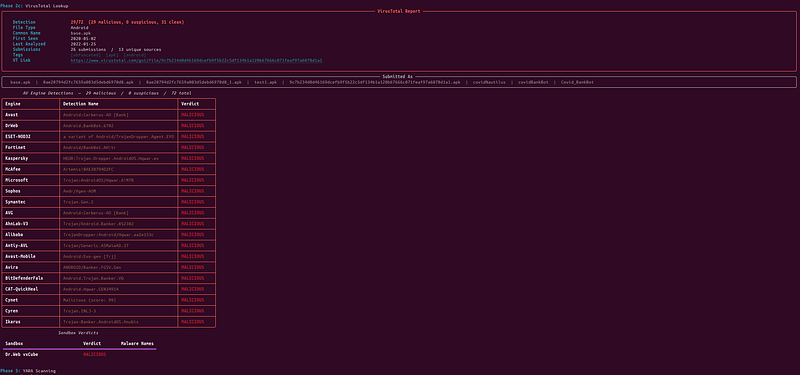800x375 pixels.
Task: Click the last analyzed date '2022-01-25'
Action: (x=84, y=44)
